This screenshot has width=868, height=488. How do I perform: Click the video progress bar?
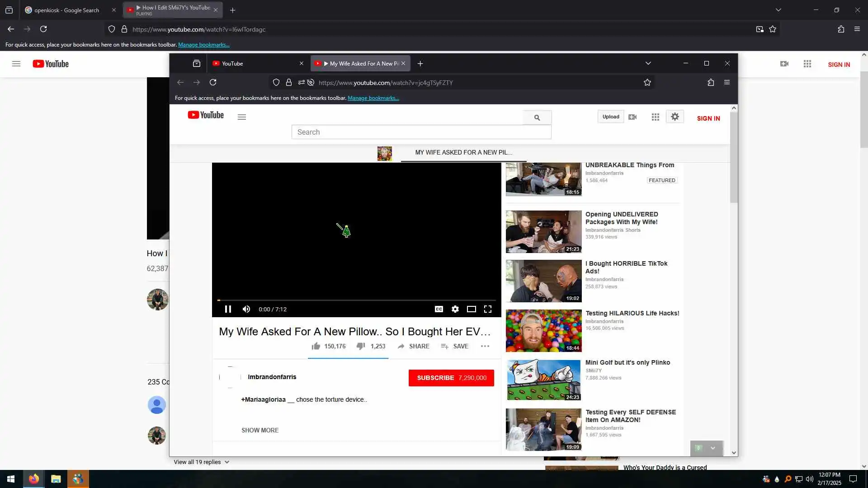click(x=356, y=300)
